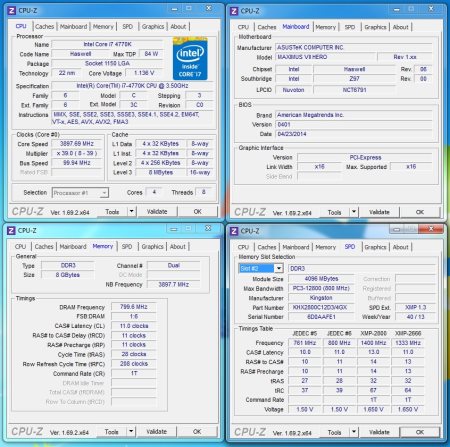Viewport: 450px width, 447px height.
Task: Click the NB Frequency value 3897.7 MHz
Action: [x=174, y=284]
